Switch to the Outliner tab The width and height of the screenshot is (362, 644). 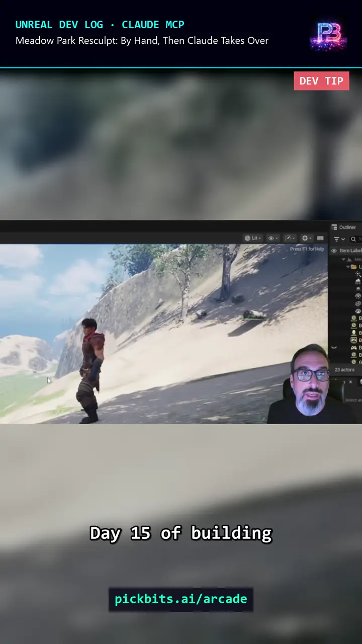coord(344,227)
